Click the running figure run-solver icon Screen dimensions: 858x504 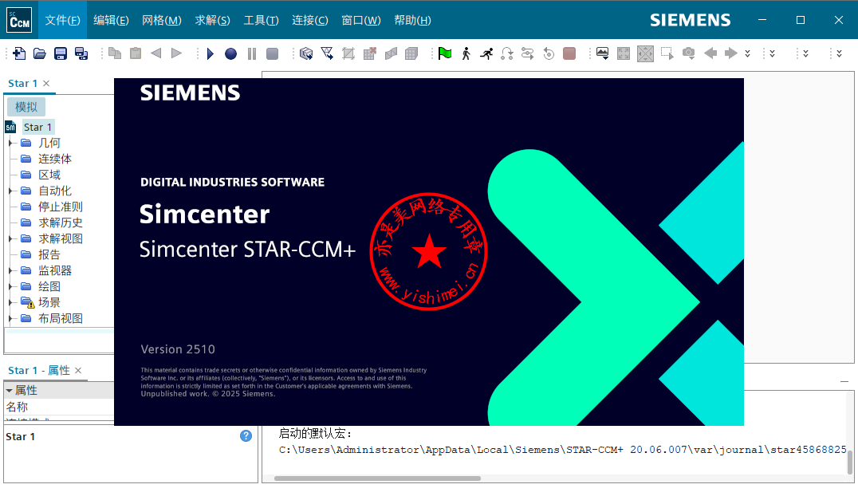click(486, 53)
